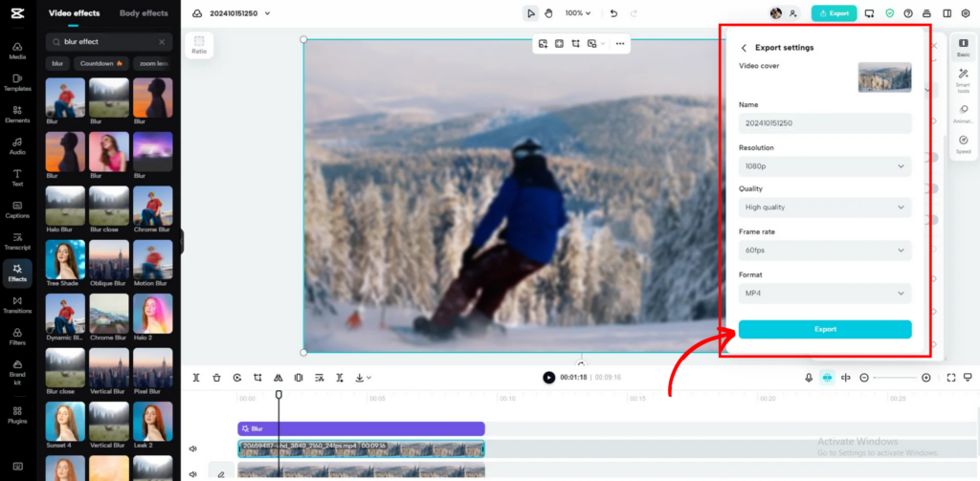The height and width of the screenshot is (481, 980).
Task: Expand the Resolution 1080p dropdown
Action: [824, 166]
